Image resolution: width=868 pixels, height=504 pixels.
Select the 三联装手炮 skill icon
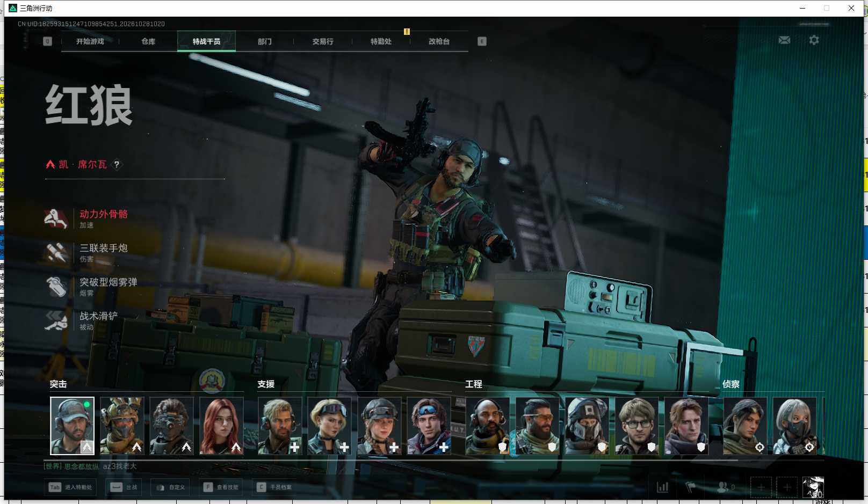point(56,252)
